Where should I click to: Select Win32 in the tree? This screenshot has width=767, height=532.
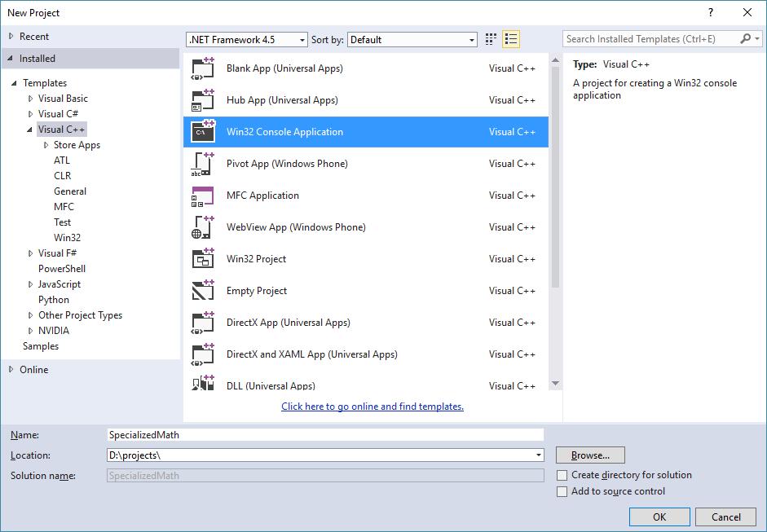coord(67,238)
